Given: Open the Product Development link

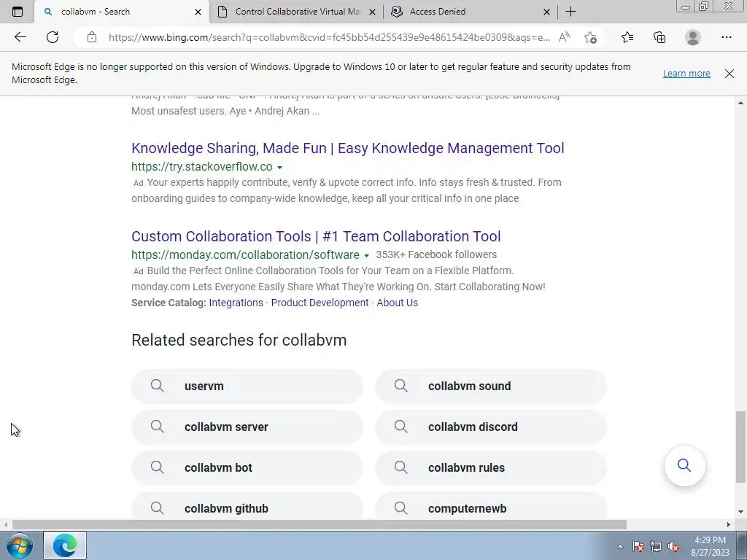Looking at the screenshot, I should (x=320, y=303).
